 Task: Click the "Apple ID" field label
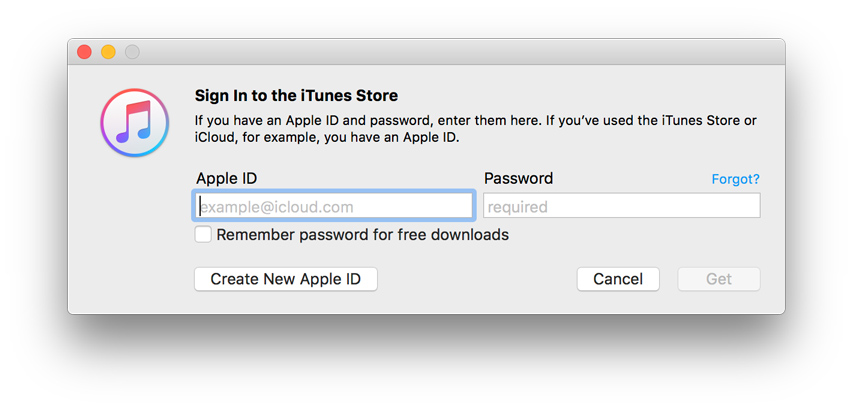[226, 179]
